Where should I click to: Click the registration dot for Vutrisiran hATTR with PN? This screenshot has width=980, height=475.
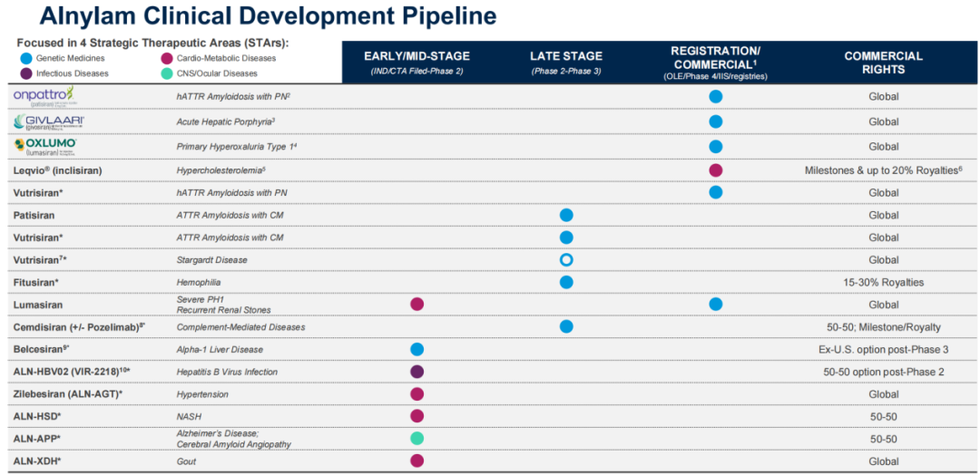point(716,192)
